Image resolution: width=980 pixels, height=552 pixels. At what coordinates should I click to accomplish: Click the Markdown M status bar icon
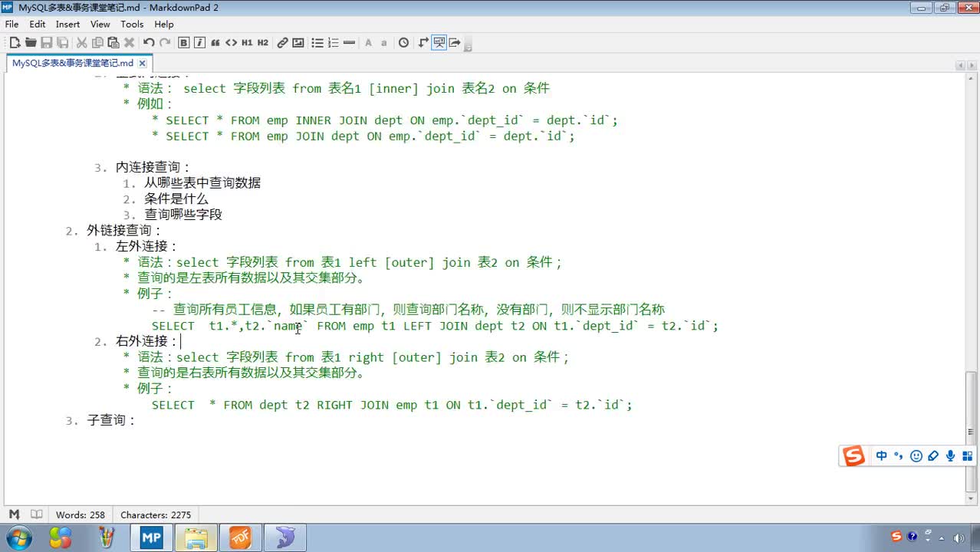14,514
